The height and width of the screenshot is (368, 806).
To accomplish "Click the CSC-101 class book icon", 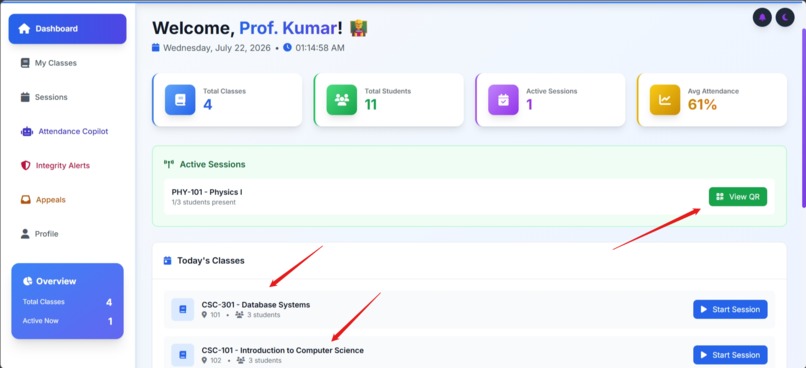I will pyautogui.click(x=182, y=355).
